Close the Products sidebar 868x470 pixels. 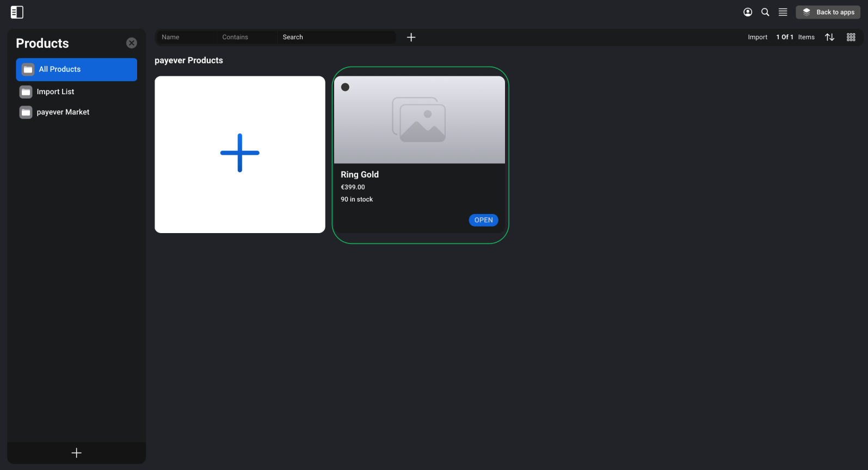132,43
